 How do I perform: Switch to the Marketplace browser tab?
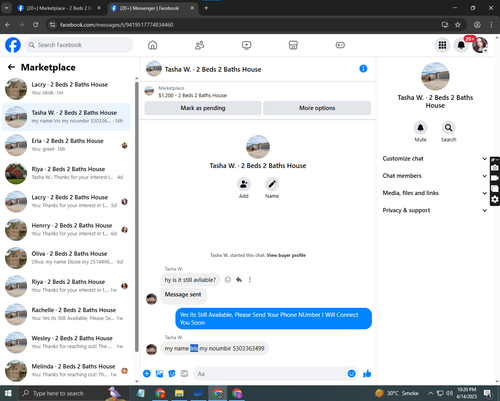click(59, 8)
